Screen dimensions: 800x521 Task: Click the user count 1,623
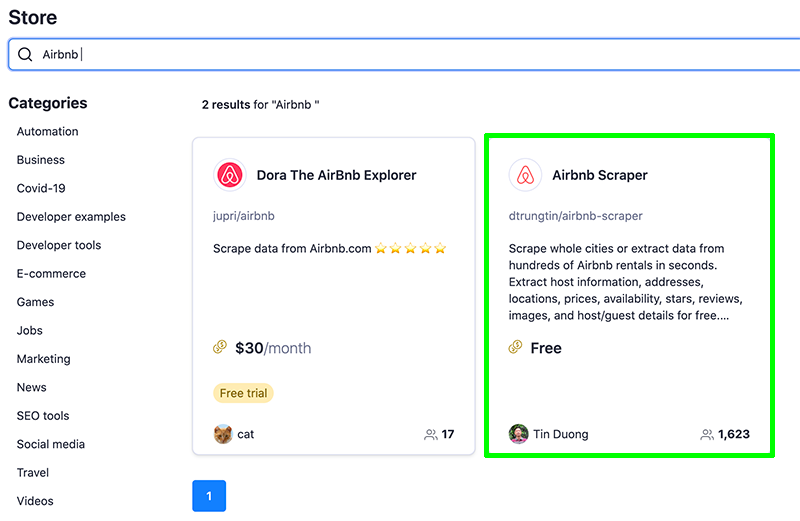pos(734,434)
